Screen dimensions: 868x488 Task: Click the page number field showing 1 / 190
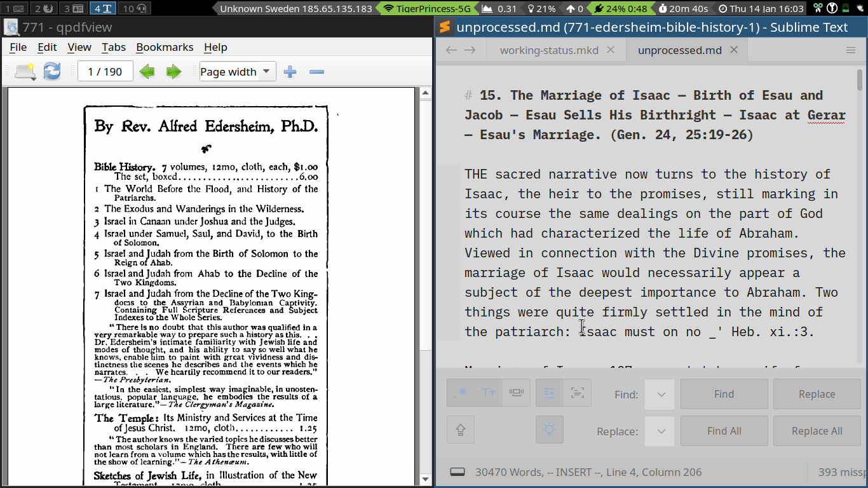coord(105,72)
